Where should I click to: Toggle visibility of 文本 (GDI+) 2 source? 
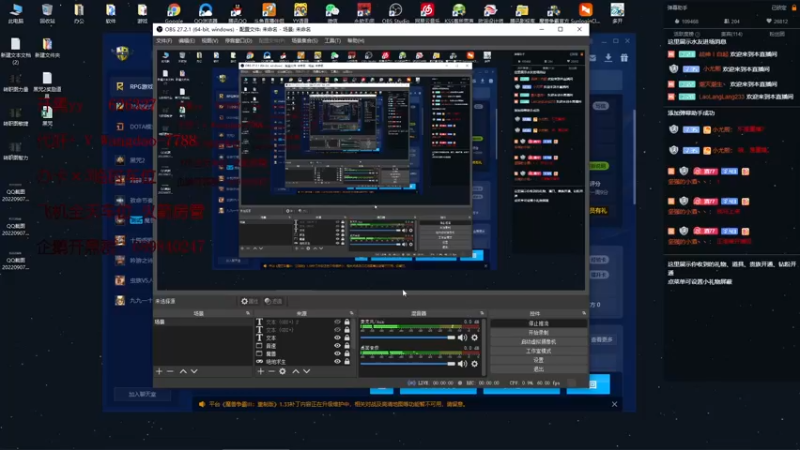coord(337,322)
